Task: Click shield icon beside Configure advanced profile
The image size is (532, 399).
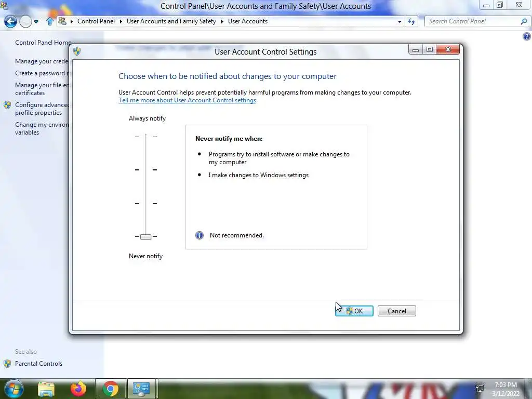Action: pyautogui.click(x=7, y=105)
